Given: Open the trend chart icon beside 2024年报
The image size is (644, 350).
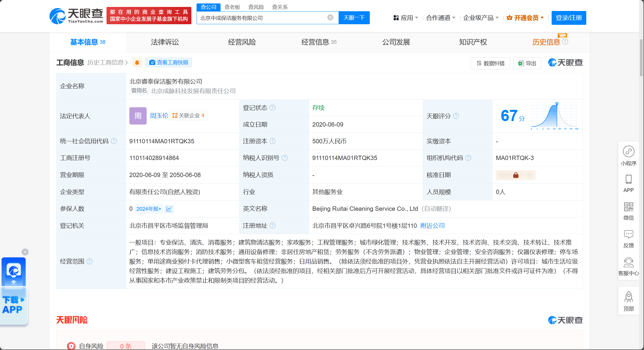Looking at the screenshot, I should pyautogui.click(x=169, y=209).
